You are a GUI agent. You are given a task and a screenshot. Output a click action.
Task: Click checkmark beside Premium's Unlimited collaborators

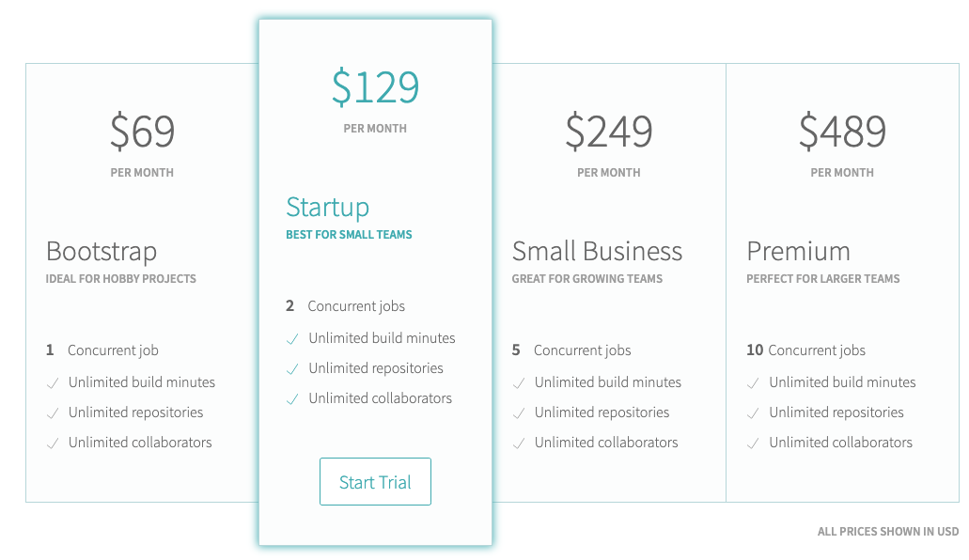point(753,443)
